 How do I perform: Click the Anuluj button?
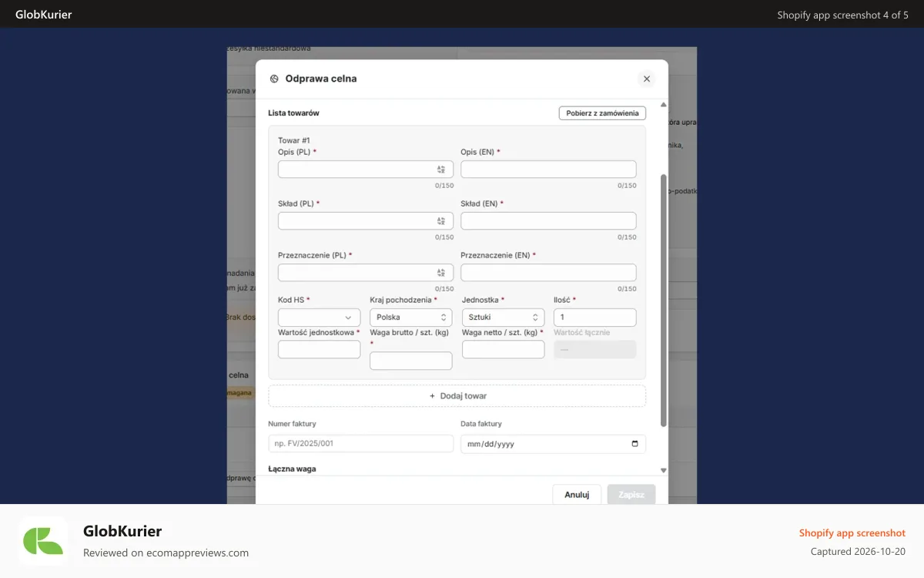(577, 495)
